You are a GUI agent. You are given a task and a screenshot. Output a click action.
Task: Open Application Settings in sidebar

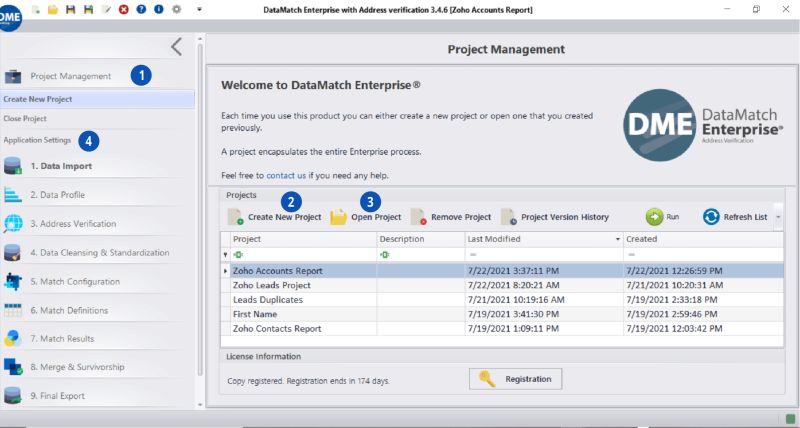(37, 140)
